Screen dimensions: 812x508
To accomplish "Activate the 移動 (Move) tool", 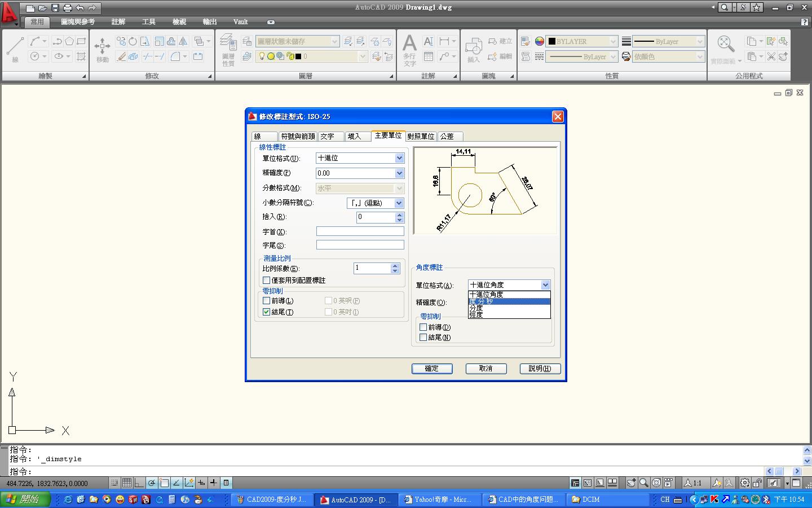I will click(x=101, y=45).
